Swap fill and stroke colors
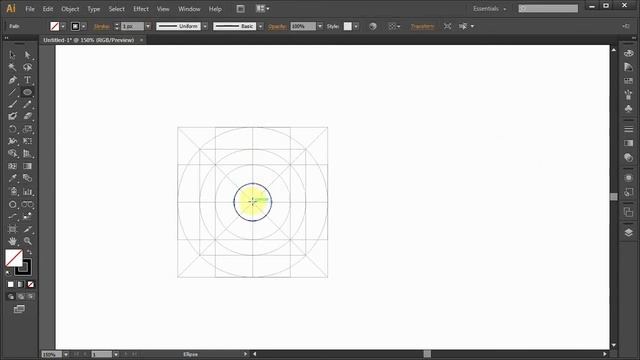Screen dimensions: 640x360 click(29, 252)
